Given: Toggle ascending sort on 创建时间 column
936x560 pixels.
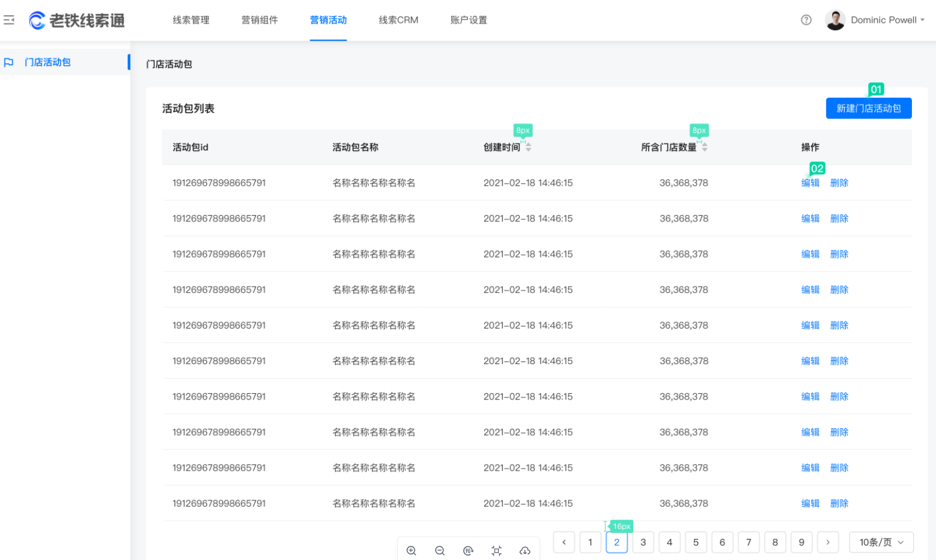Looking at the screenshot, I should pos(527,144).
